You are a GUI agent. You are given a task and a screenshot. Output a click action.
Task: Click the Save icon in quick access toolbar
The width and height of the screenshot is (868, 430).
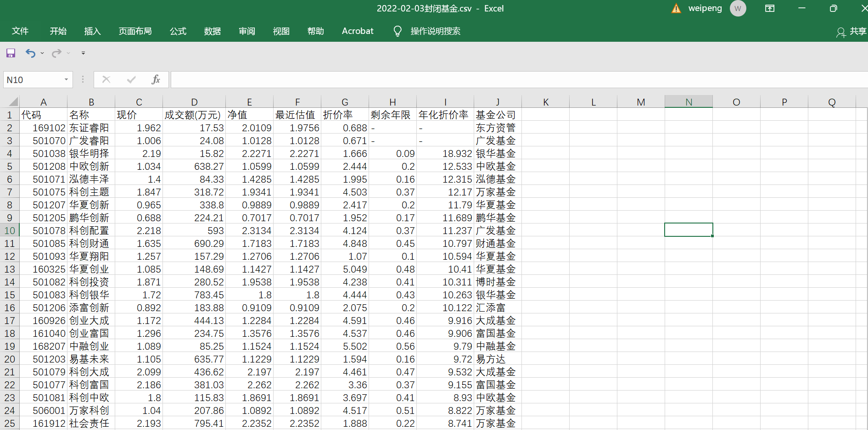pyautogui.click(x=11, y=53)
